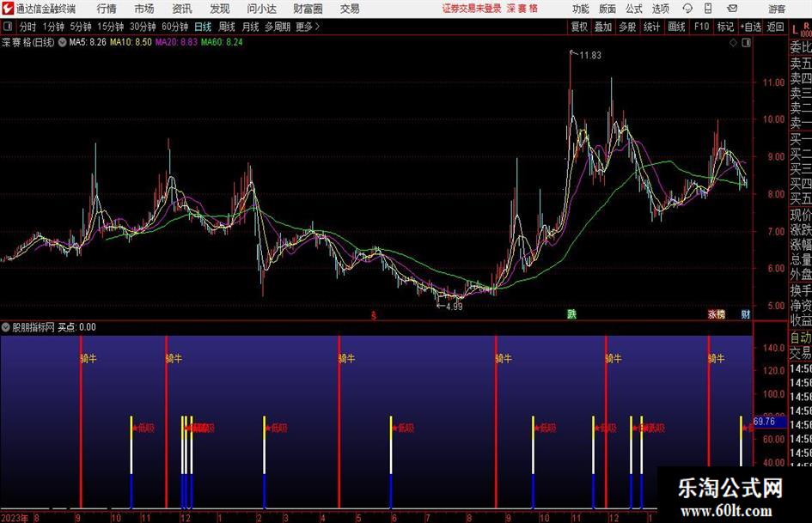Image resolution: width=812 pixels, height=523 pixels.
Task: Click the 返回 button
Action: (x=775, y=27)
